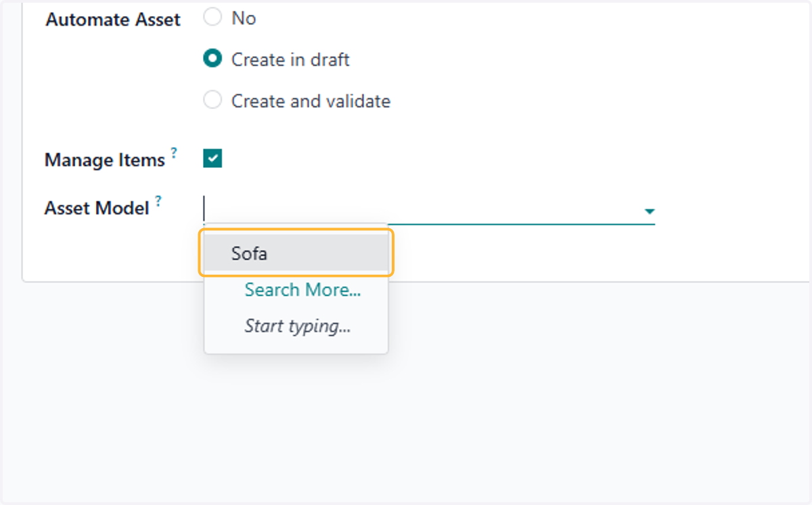The image size is (812, 505).
Task: Click the Manage Items label
Action: (105, 160)
